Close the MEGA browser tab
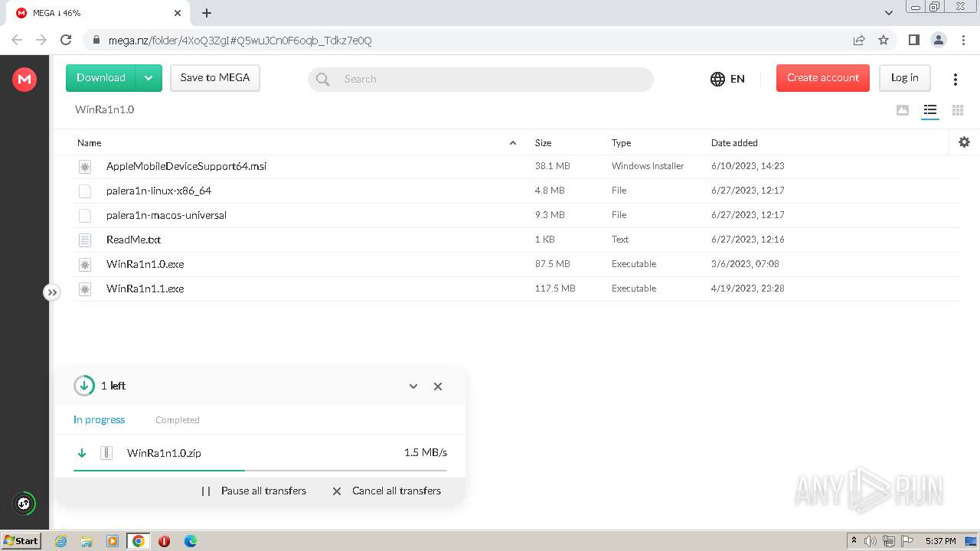Image resolution: width=980 pixels, height=551 pixels. [178, 13]
